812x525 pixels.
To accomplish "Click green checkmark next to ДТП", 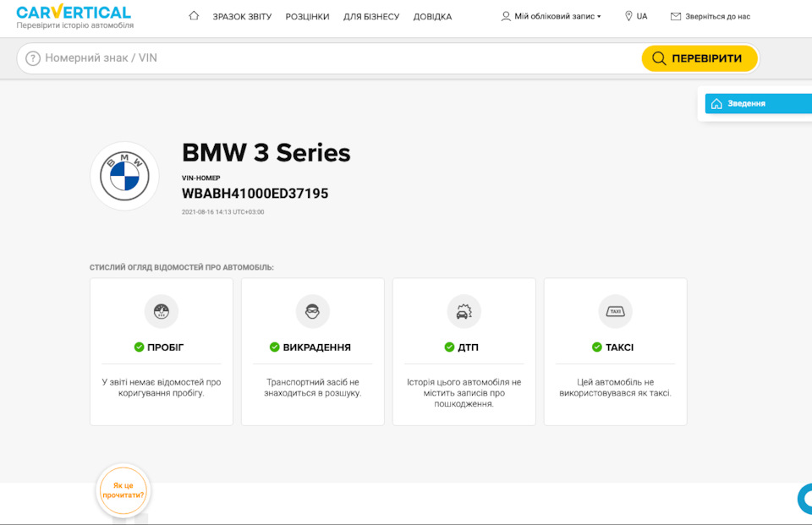I will click(x=449, y=347).
